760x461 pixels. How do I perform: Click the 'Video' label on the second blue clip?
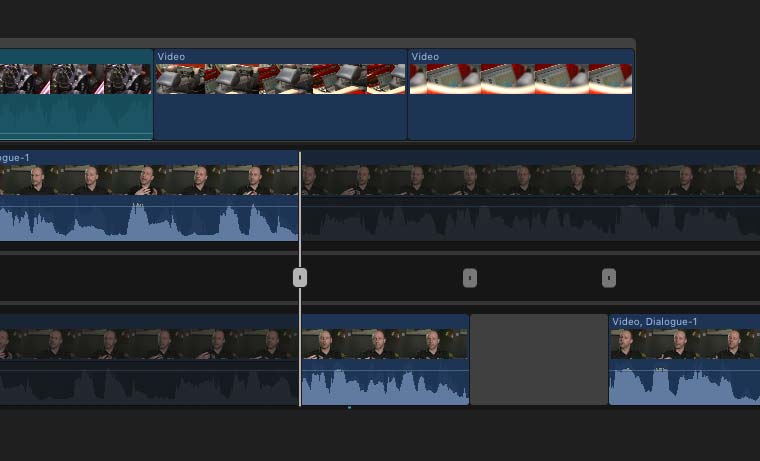click(425, 57)
